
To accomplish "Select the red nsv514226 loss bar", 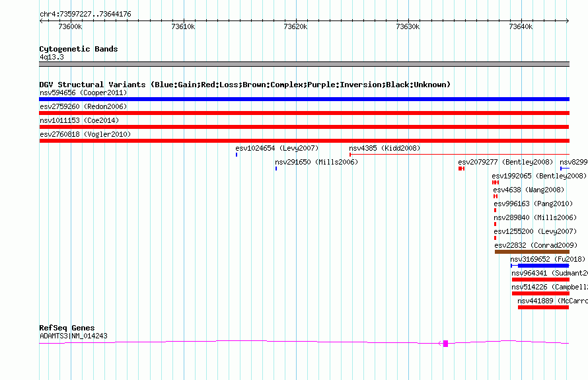I will 540,293.
